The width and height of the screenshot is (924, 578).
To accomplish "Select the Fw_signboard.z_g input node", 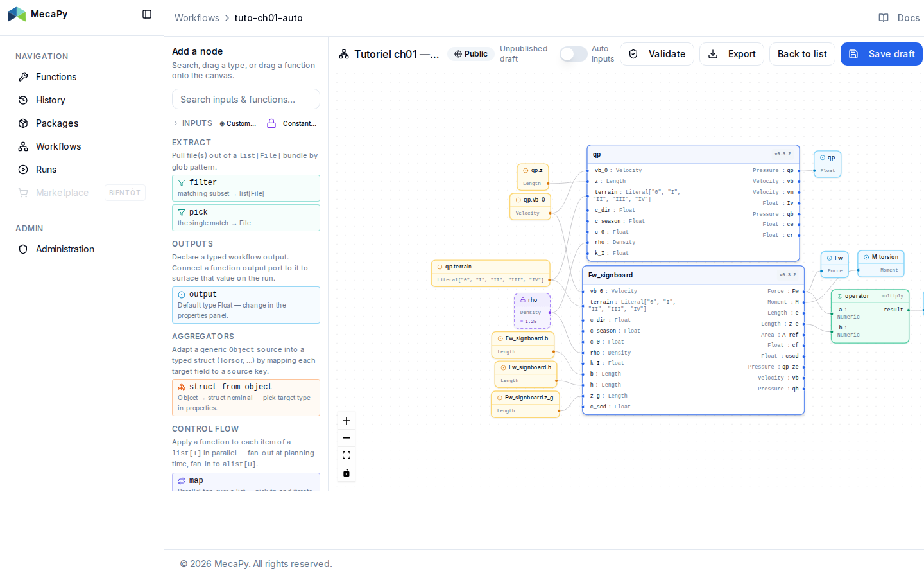I will (526, 404).
